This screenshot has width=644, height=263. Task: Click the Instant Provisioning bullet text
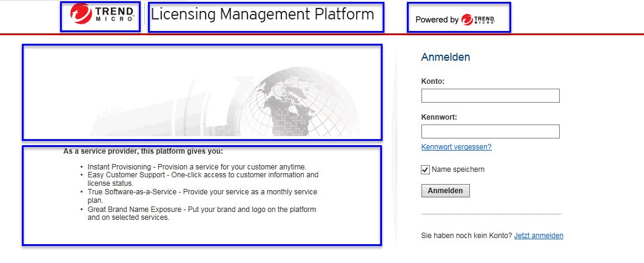tap(197, 166)
